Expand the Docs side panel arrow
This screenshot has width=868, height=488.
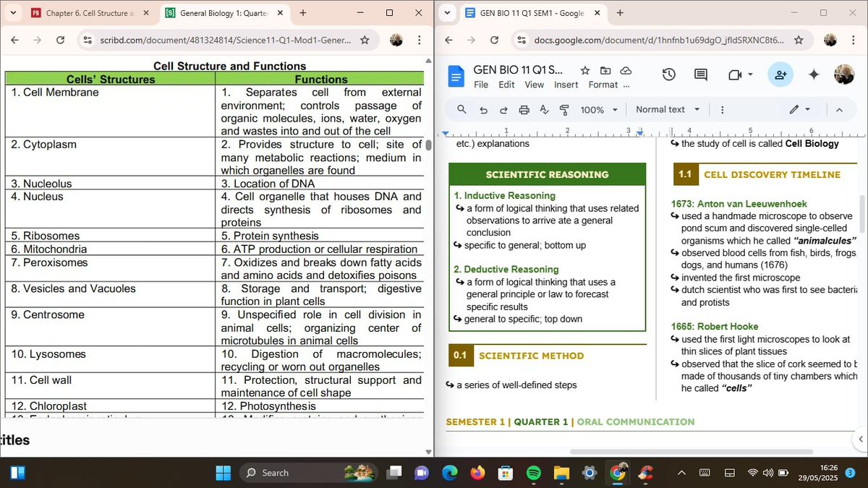click(x=860, y=439)
